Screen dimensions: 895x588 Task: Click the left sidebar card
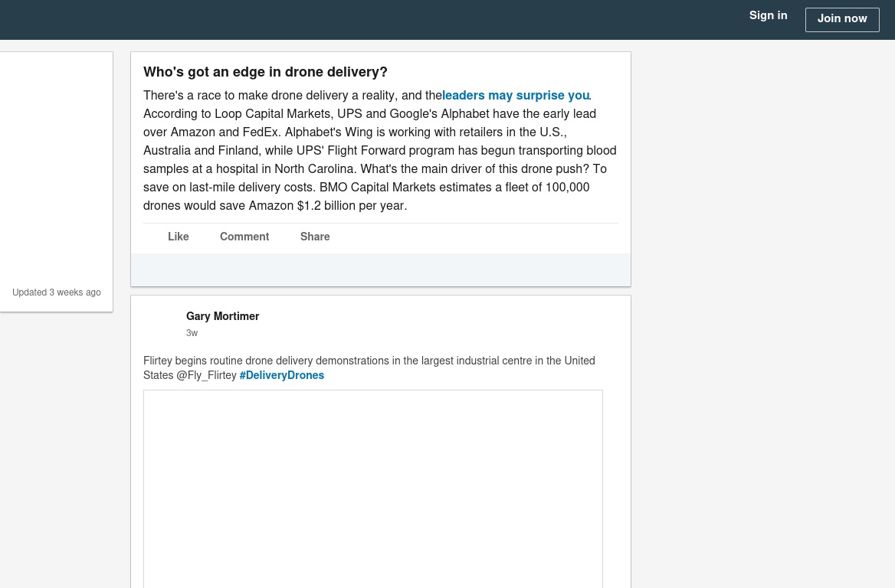coord(56,182)
